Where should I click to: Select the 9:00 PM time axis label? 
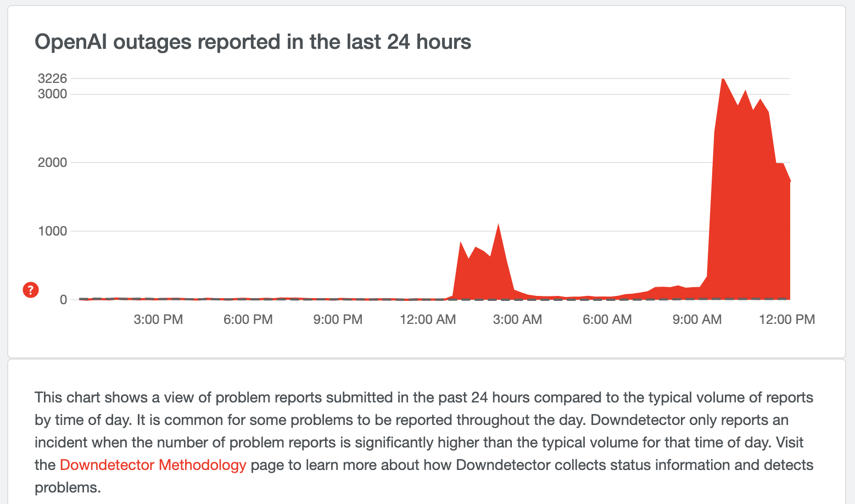[338, 319]
